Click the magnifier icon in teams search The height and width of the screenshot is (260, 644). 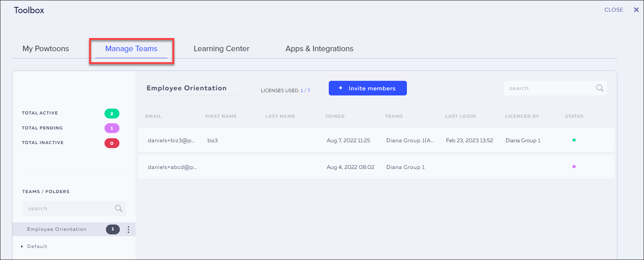(x=118, y=208)
